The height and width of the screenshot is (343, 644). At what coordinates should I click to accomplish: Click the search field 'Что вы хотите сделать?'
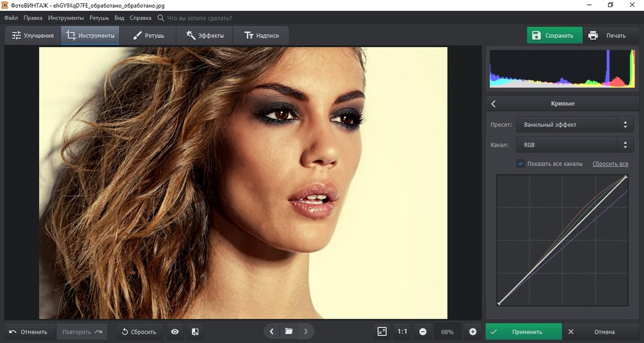coord(200,18)
